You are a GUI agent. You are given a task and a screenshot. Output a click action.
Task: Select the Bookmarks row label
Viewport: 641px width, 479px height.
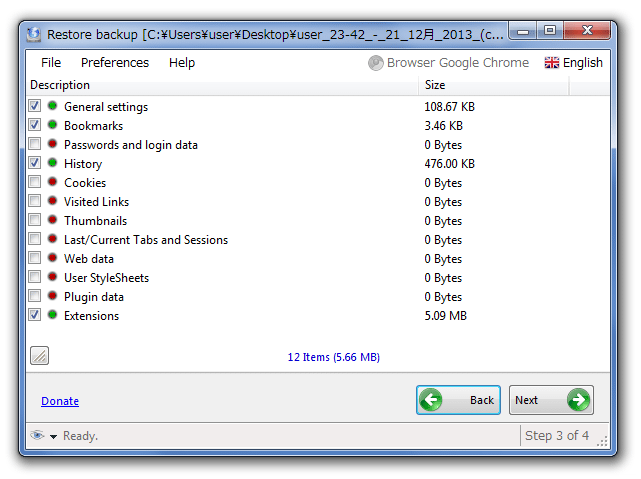(x=94, y=125)
